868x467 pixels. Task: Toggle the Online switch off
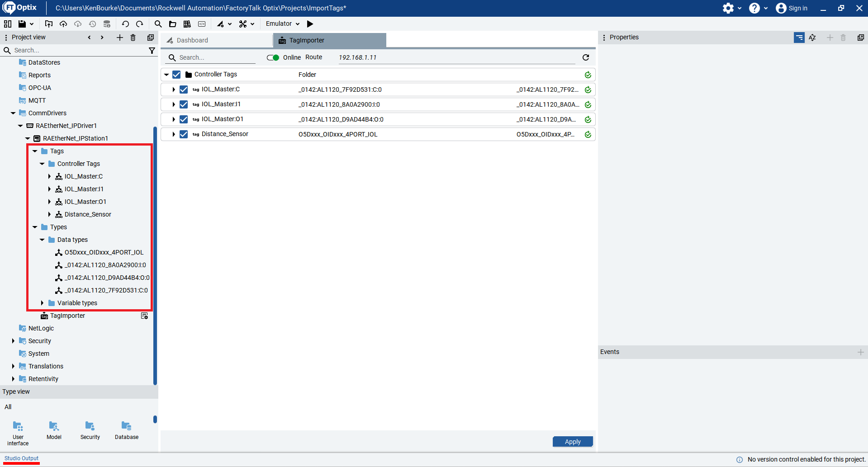273,57
